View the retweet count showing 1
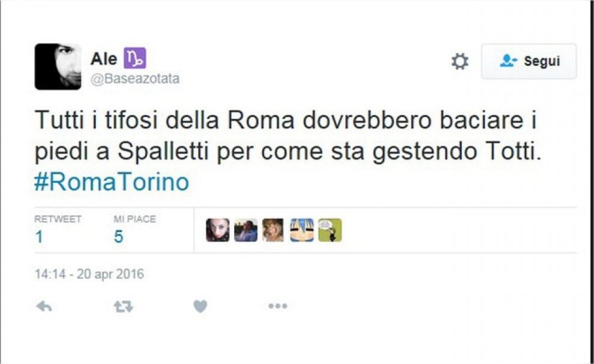594x364 pixels. pyautogui.click(x=39, y=237)
